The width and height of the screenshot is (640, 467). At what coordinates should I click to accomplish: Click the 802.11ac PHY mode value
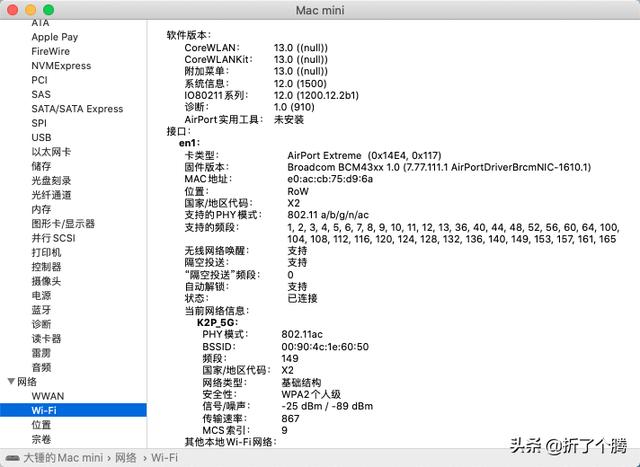click(302, 334)
